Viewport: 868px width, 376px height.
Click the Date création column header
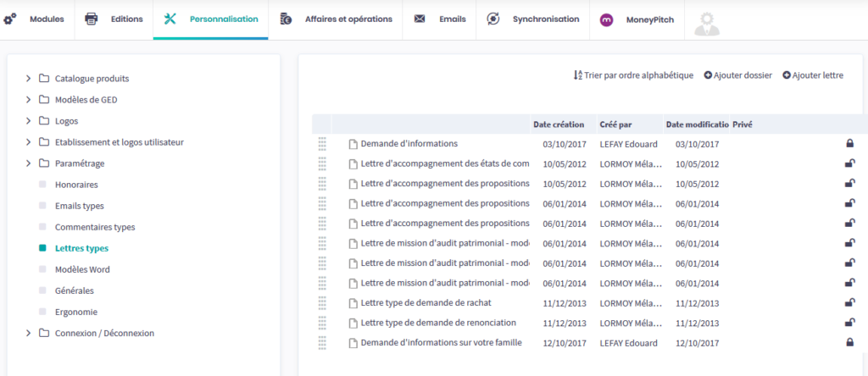[x=559, y=124]
